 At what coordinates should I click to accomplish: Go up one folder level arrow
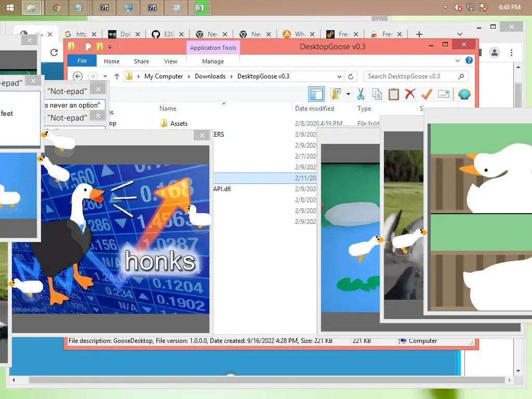coord(117,76)
